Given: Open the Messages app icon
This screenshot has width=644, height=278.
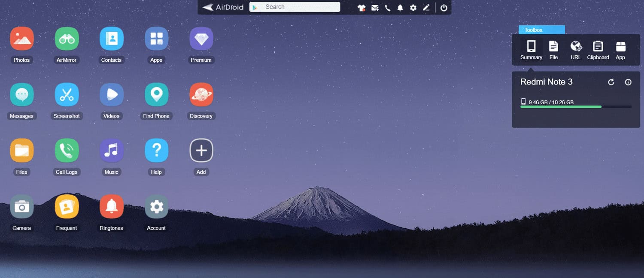Looking at the screenshot, I should [21, 94].
